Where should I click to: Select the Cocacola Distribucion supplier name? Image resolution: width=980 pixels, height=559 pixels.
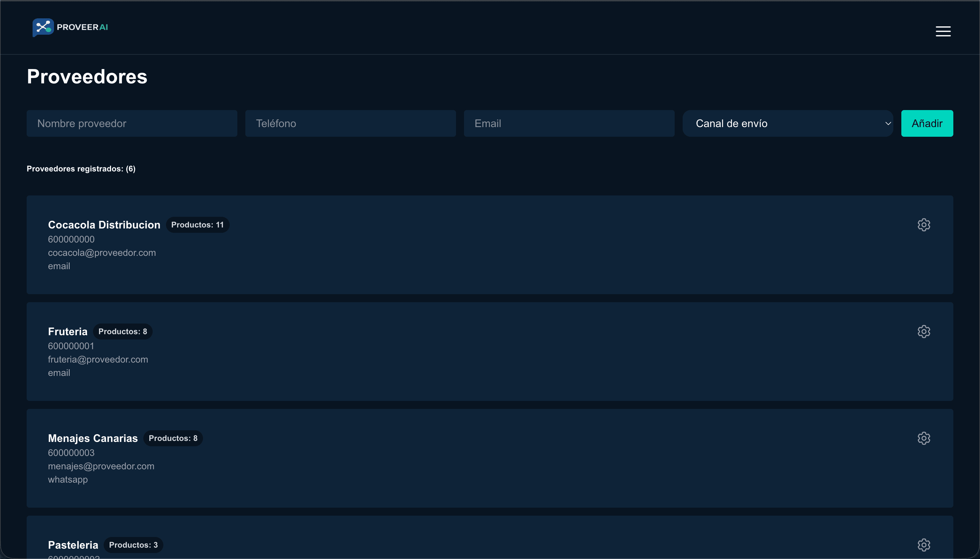click(104, 224)
